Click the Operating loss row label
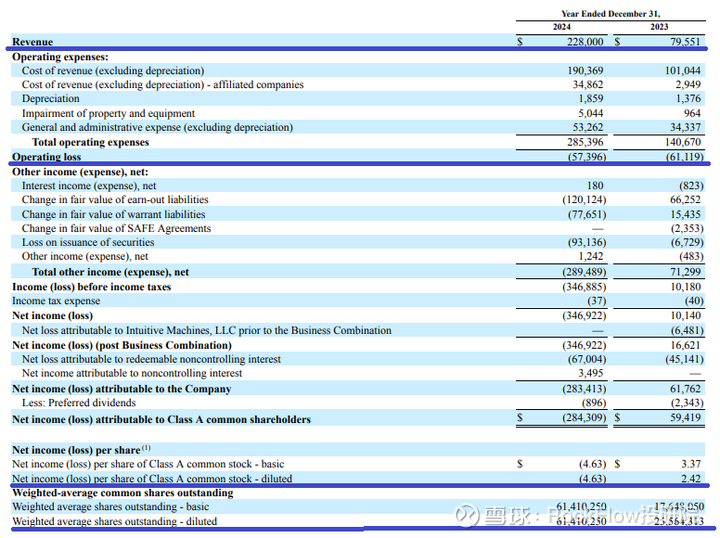The height and width of the screenshot is (538, 720). pyautogui.click(x=45, y=158)
